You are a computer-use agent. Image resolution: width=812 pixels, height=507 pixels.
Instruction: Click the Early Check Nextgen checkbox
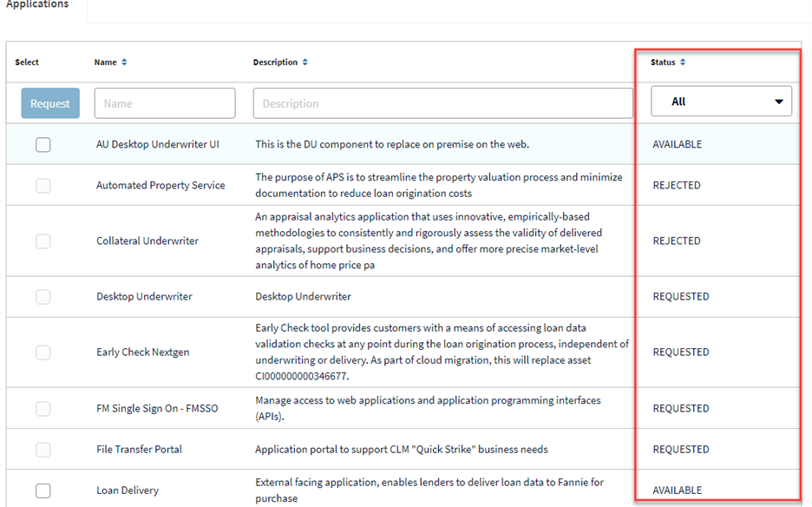point(43,352)
